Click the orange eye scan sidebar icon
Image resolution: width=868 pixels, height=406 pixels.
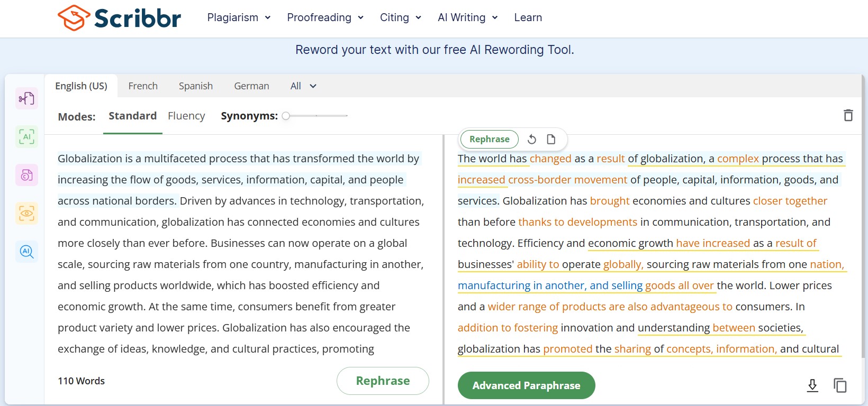[x=26, y=213]
